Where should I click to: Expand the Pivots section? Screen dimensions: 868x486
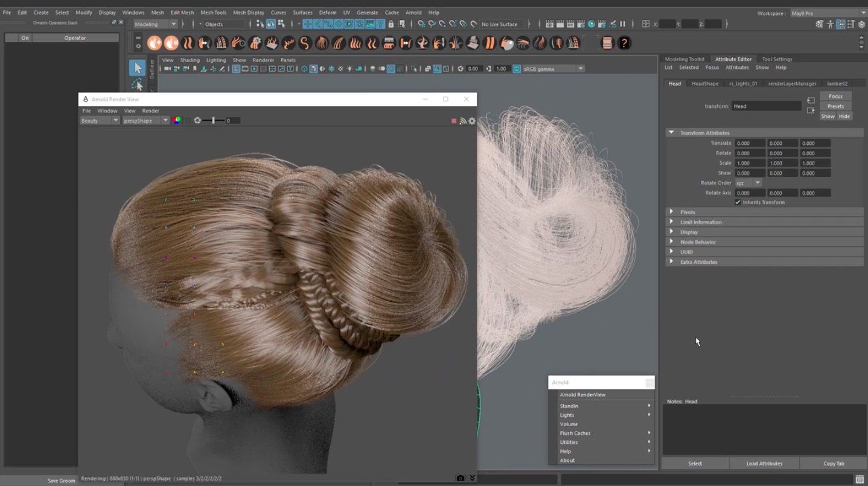point(764,212)
